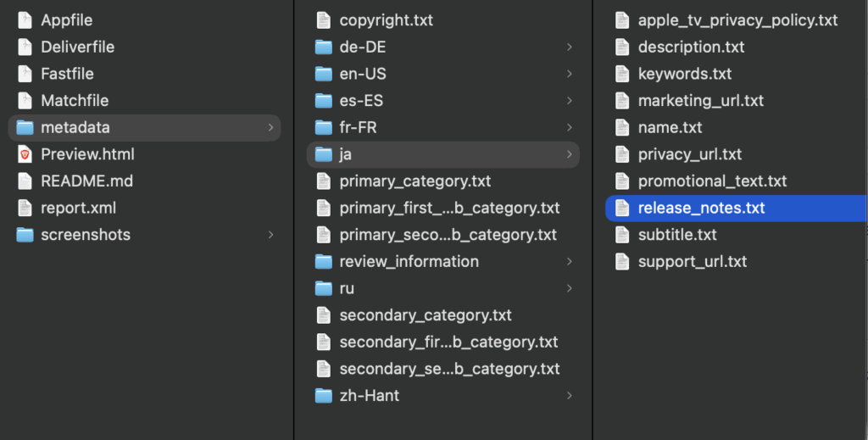Click the Brave icon next to Preview.html
The height and width of the screenshot is (440, 868).
coord(25,154)
